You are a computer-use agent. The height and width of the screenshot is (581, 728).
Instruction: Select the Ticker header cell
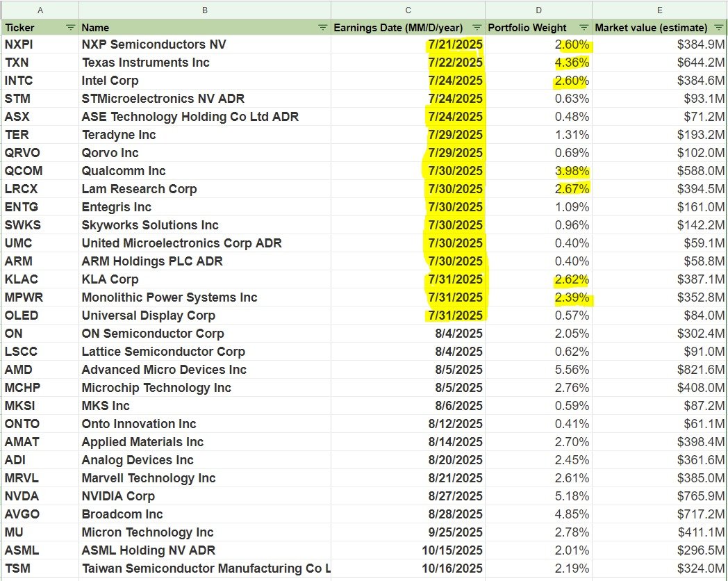[40, 27]
